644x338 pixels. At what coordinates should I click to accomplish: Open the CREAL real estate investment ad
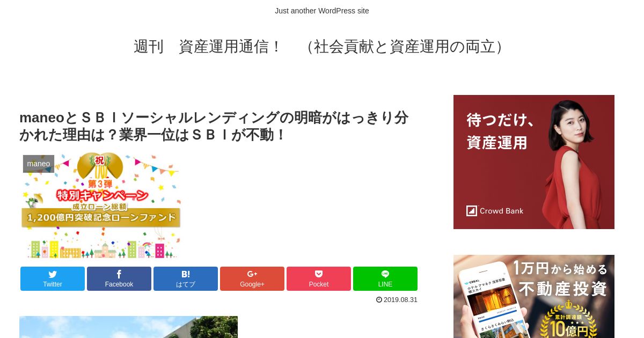534,296
